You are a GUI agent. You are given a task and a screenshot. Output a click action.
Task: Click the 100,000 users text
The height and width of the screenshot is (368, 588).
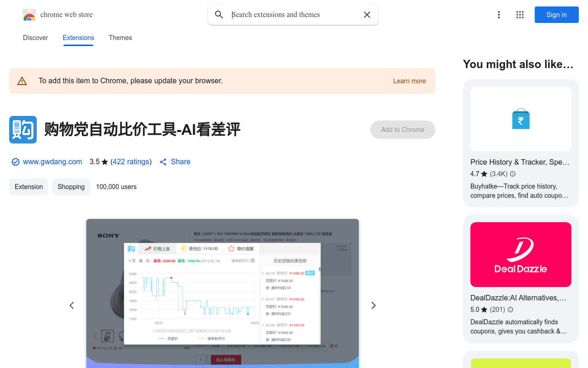[x=116, y=187]
